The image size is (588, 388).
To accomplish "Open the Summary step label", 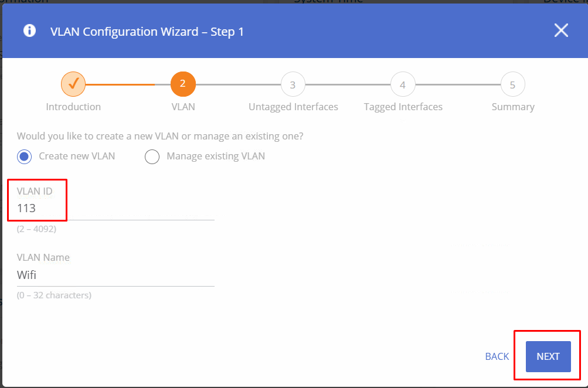I will click(x=513, y=107).
